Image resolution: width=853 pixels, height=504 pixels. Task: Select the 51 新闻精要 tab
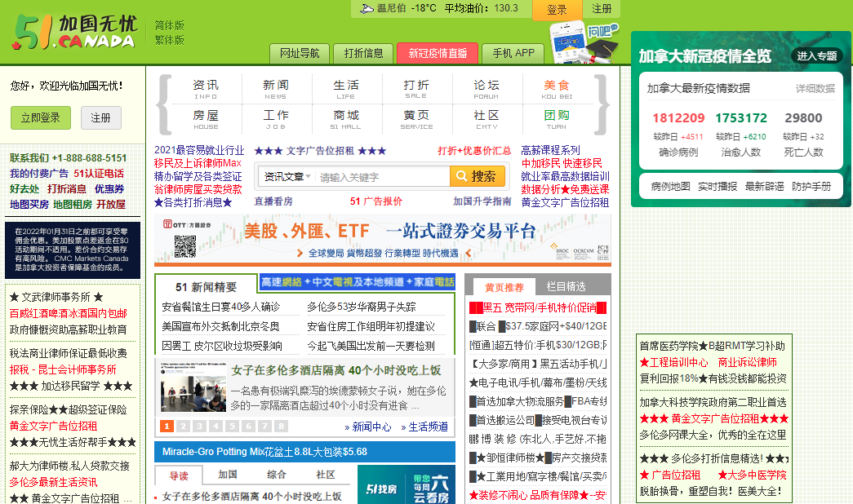207,287
